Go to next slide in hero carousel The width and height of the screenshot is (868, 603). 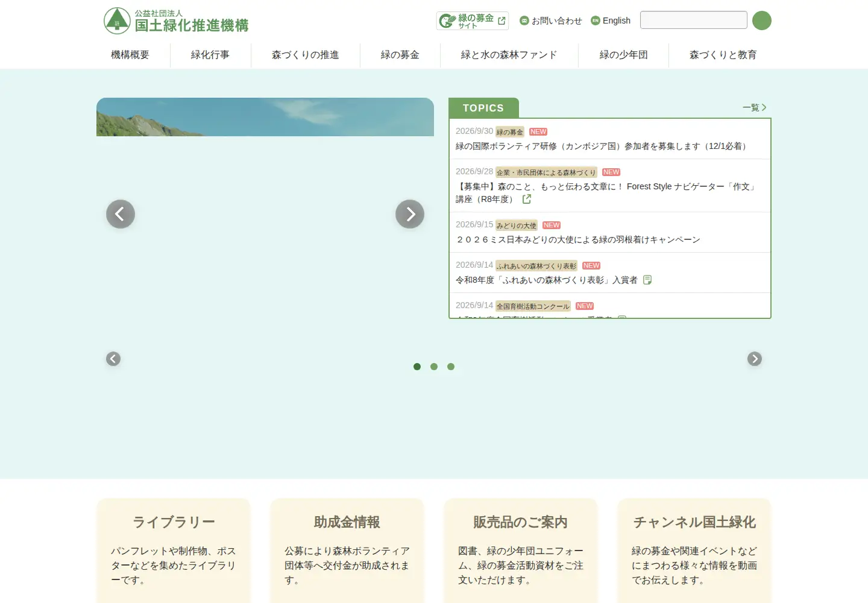[x=410, y=214]
